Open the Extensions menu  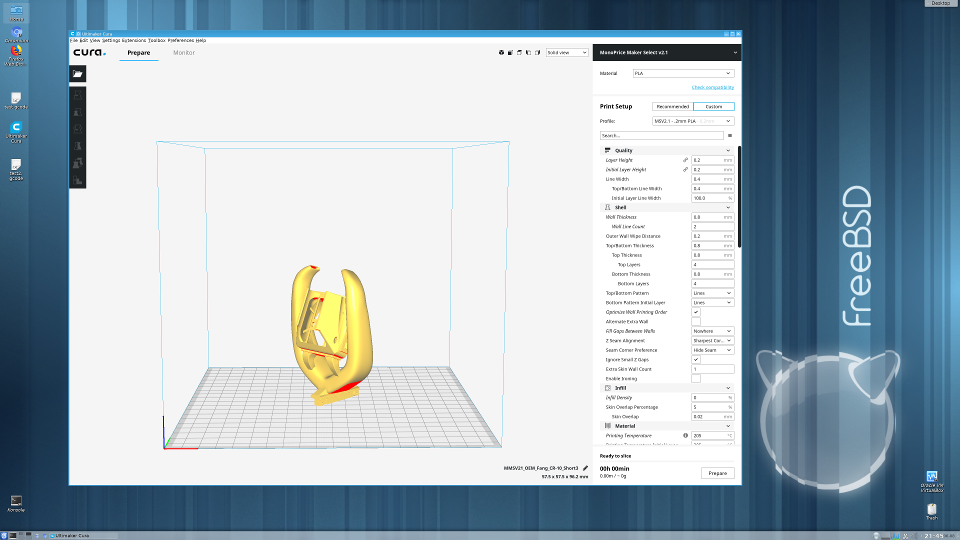point(133,40)
